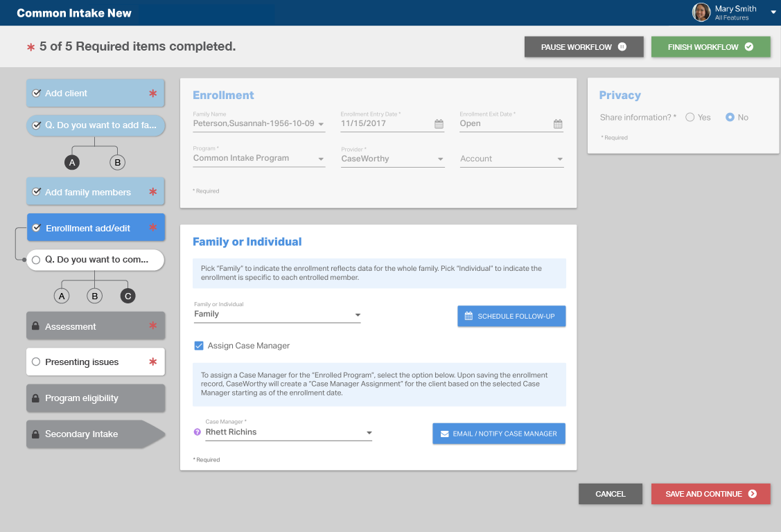781x532 pixels.
Task: Click the Schedule Follow-Up button
Action: coord(511,316)
